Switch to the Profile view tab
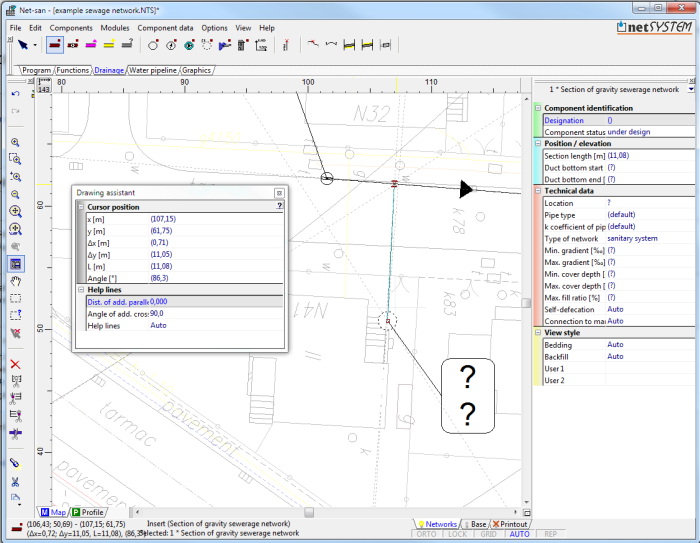Viewport: 700px width, 543px height. coord(88,512)
